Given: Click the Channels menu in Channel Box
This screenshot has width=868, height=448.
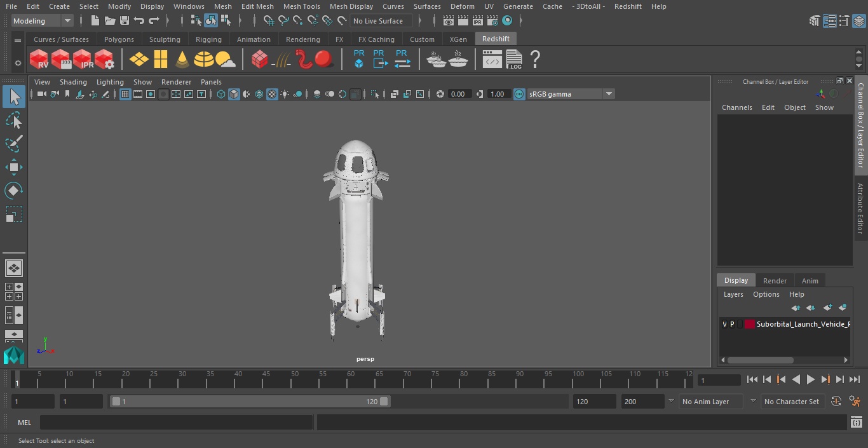Looking at the screenshot, I should click(x=736, y=107).
